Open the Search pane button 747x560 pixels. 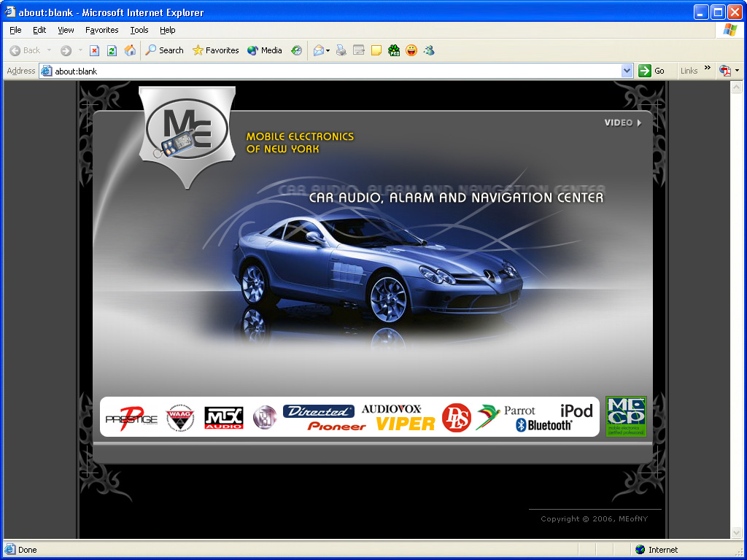click(164, 50)
